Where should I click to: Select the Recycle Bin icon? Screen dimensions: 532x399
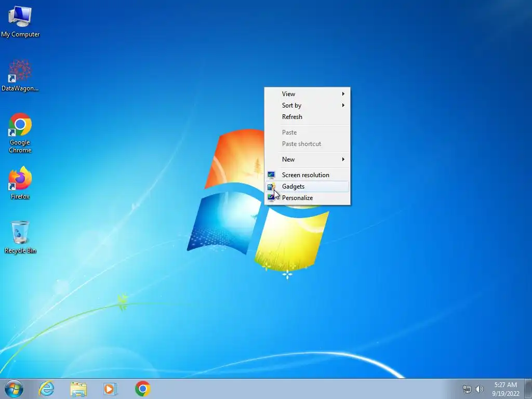(x=20, y=237)
